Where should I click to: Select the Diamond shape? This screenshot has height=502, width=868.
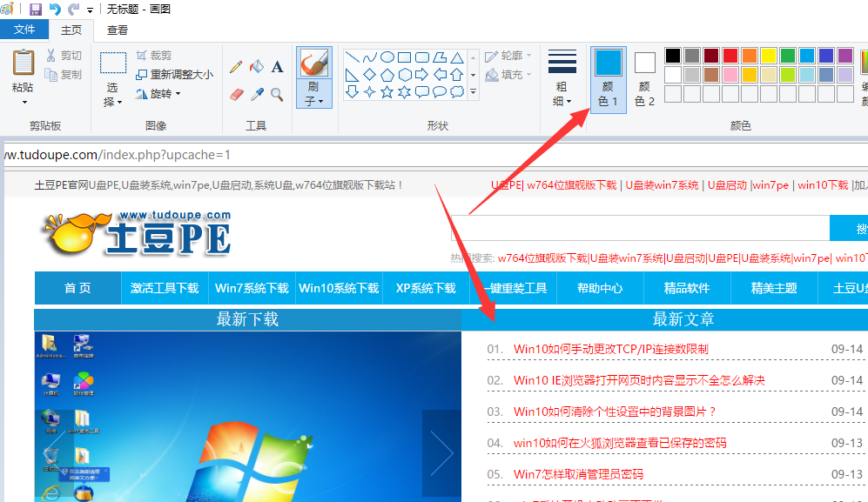tap(370, 75)
